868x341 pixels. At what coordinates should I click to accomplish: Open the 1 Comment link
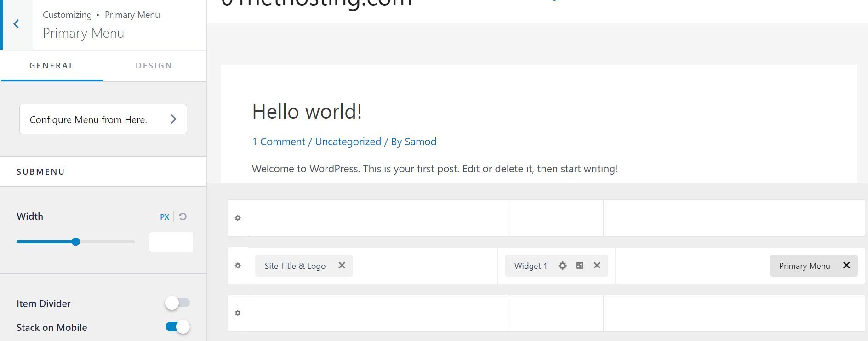tap(278, 142)
